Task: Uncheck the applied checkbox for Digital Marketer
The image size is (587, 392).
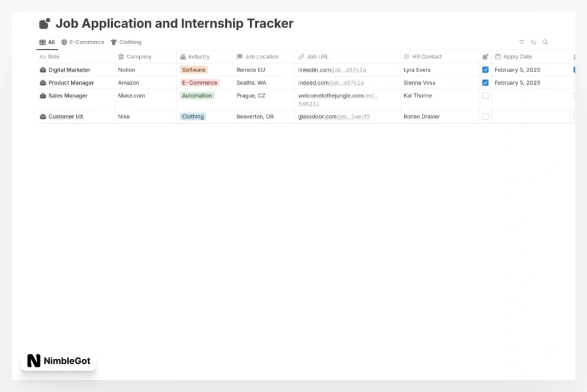Action: tap(486, 70)
